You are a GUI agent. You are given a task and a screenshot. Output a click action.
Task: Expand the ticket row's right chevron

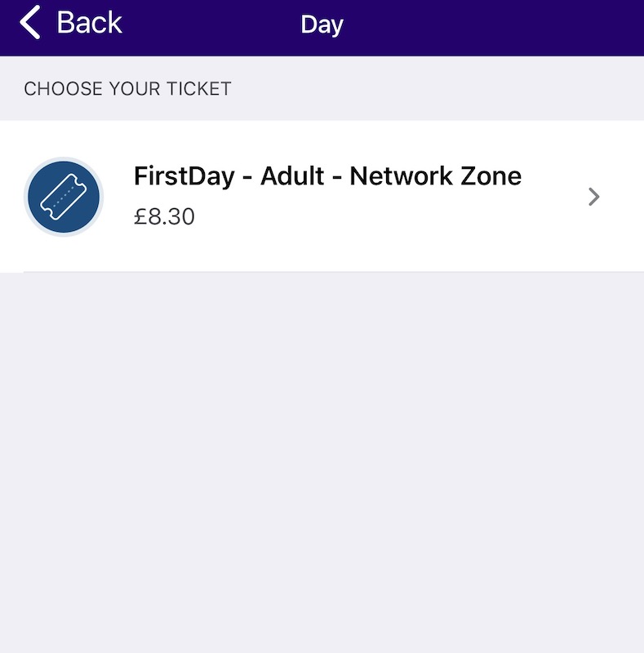click(x=594, y=197)
